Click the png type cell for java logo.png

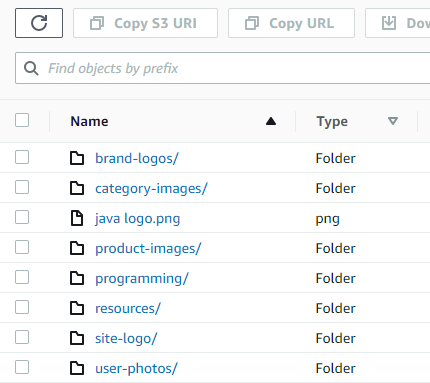coord(328,219)
